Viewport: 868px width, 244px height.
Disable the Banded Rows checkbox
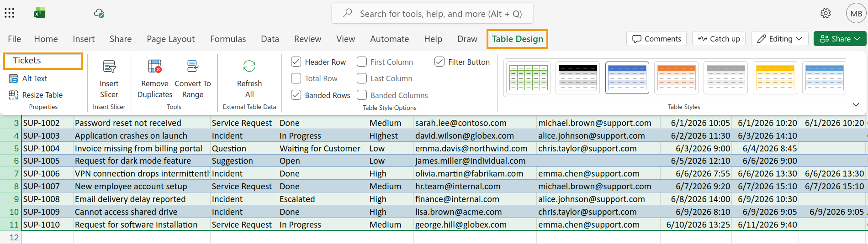pyautogui.click(x=296, y=95)
